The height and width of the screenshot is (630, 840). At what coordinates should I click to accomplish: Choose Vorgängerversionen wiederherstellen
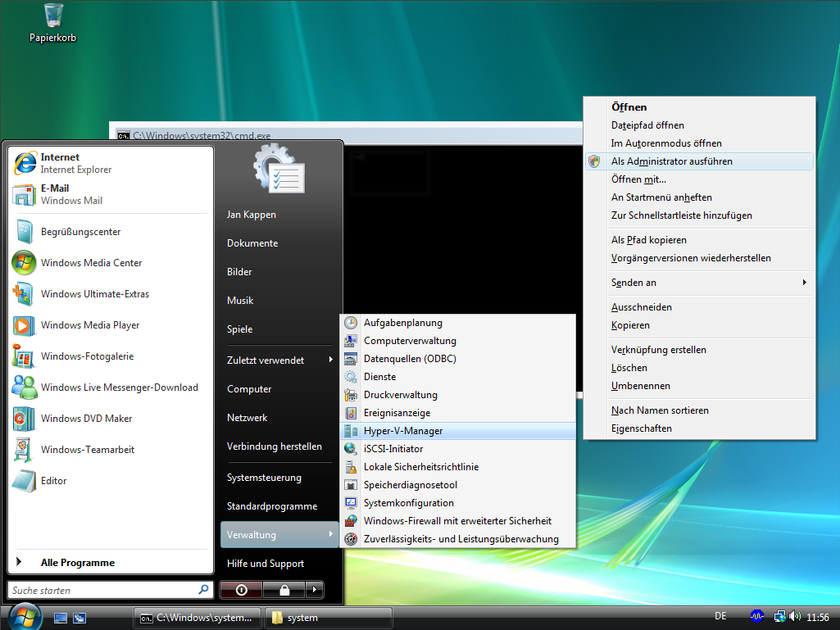click(x=700, y=258)
